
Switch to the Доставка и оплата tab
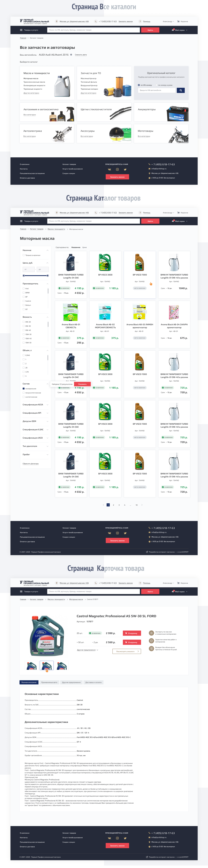[93, 682]
